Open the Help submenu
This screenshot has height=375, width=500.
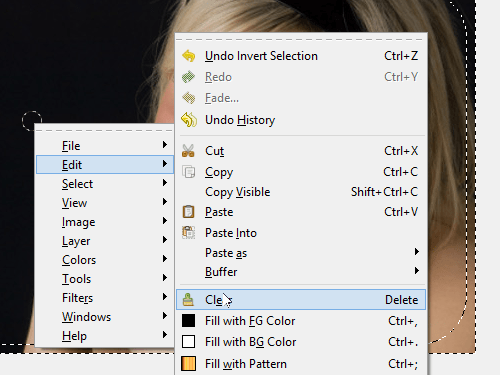pyautogui.click(x=105, y=335)
